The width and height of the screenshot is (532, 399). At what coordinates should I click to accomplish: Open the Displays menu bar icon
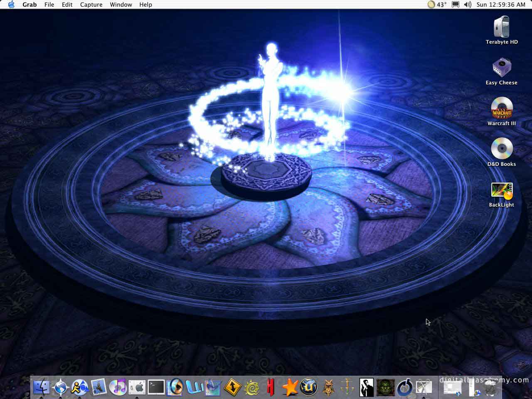(456, 5)
